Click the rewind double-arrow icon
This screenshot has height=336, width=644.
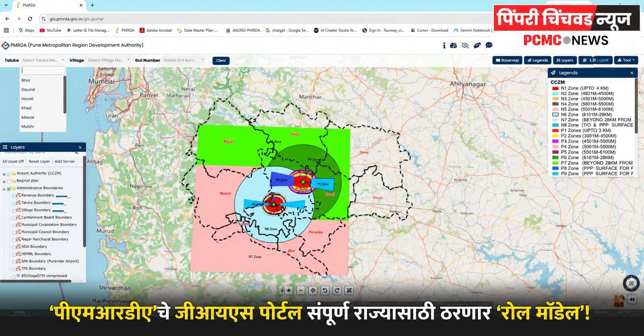(632, 299)
